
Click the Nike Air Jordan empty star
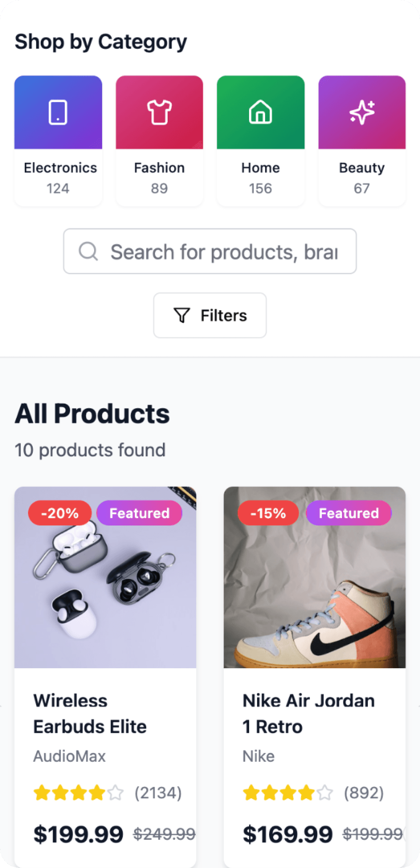[x=325, y=793]
